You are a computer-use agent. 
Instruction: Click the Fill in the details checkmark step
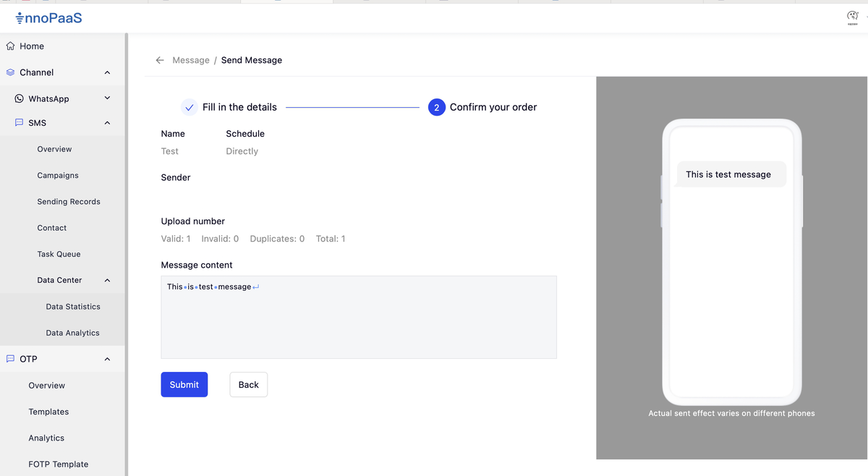click(189, 107)
